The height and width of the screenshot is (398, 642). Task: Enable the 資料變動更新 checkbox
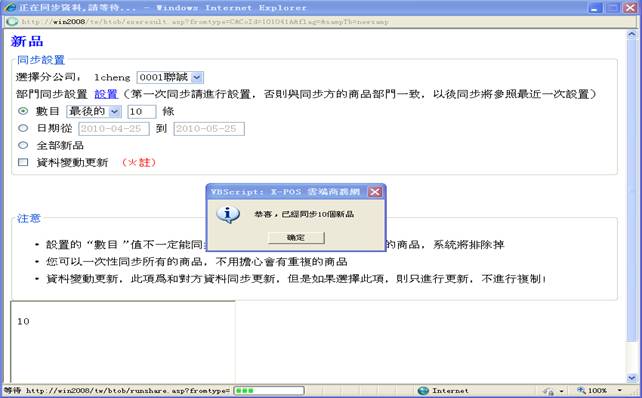[x=23, y=163]
